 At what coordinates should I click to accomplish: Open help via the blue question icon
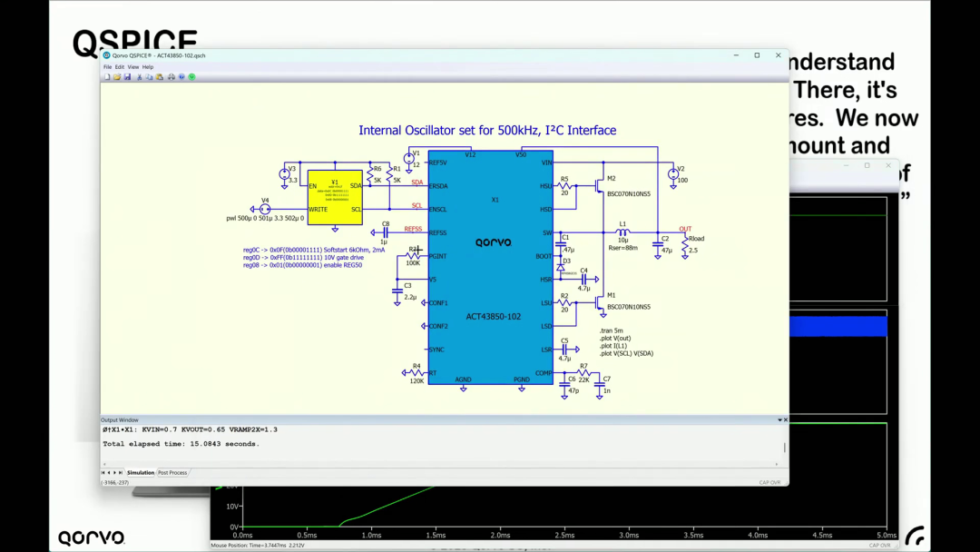click(181, 77)
